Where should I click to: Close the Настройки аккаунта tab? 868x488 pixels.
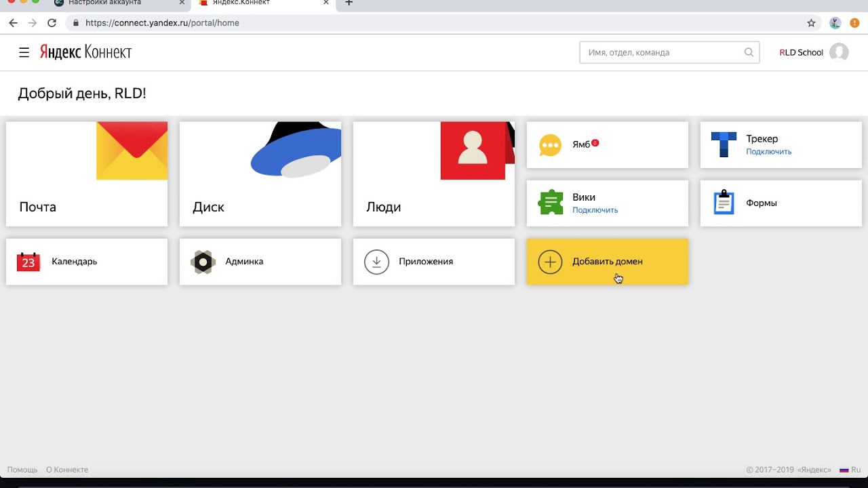[x=182, y=3]
